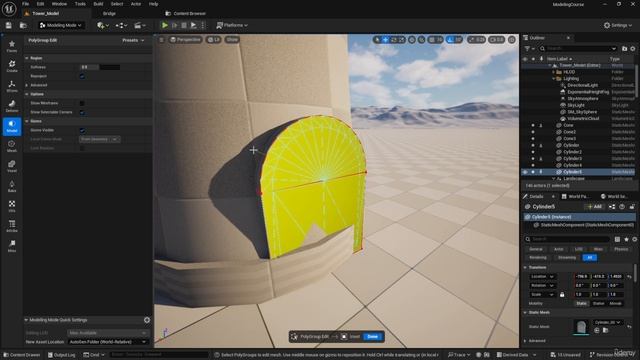Open the Location type dropdown
This screenshot has height=360, width=640.
[542, 277]
